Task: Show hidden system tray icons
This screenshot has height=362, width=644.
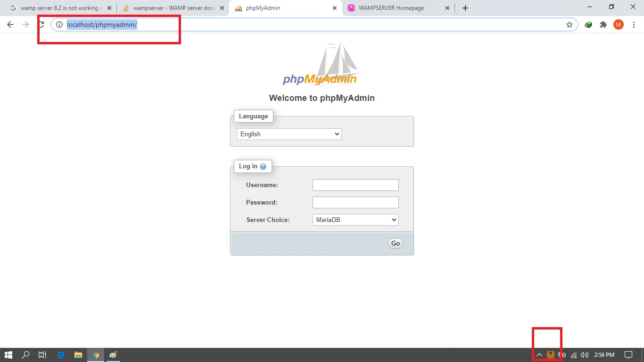Action: tap(539, 355)
